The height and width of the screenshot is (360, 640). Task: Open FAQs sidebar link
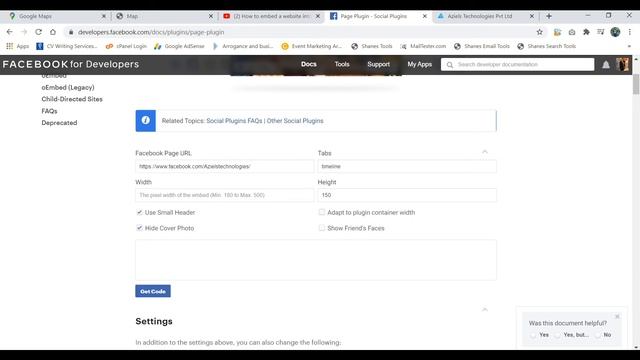[49, 111]
